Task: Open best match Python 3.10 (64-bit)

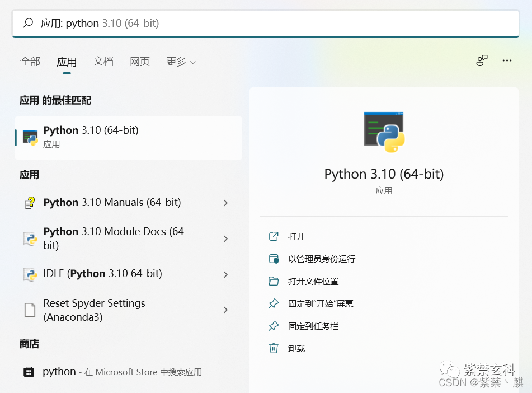Action: [x=128, y=138]
